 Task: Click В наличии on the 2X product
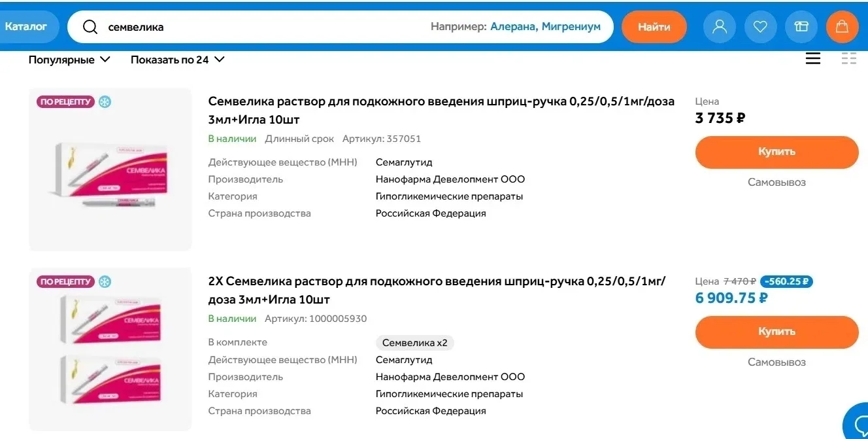coord(232,319)
